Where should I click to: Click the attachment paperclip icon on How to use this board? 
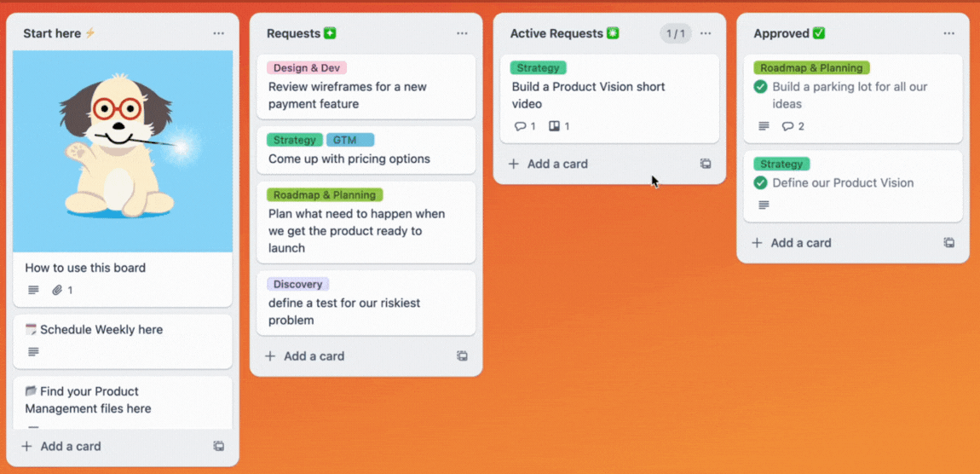pyautogui.click(x=57, y=290)
